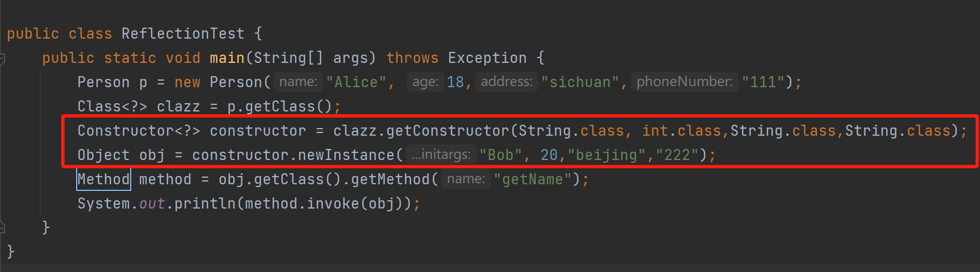The height and width of the screenshot is (272, 980).
Task: Click the 'phoneNumber:' parameter hint
Action: (x=684, y=82)
